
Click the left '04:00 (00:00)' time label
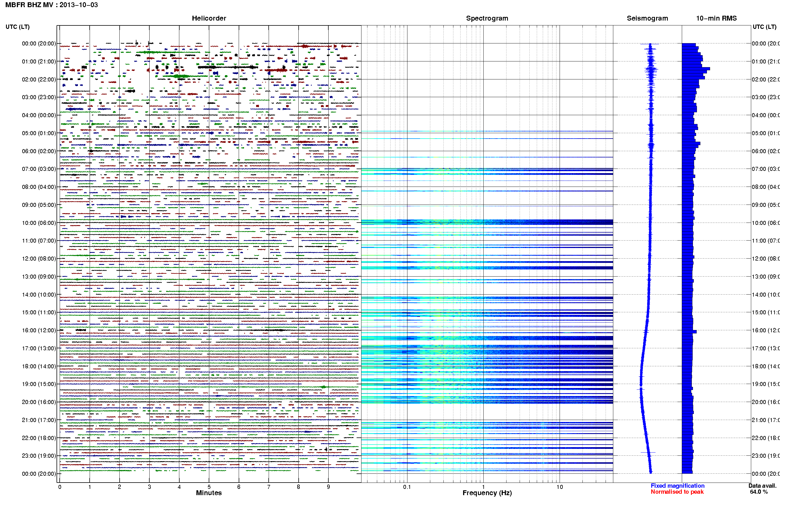coord(39,115)
